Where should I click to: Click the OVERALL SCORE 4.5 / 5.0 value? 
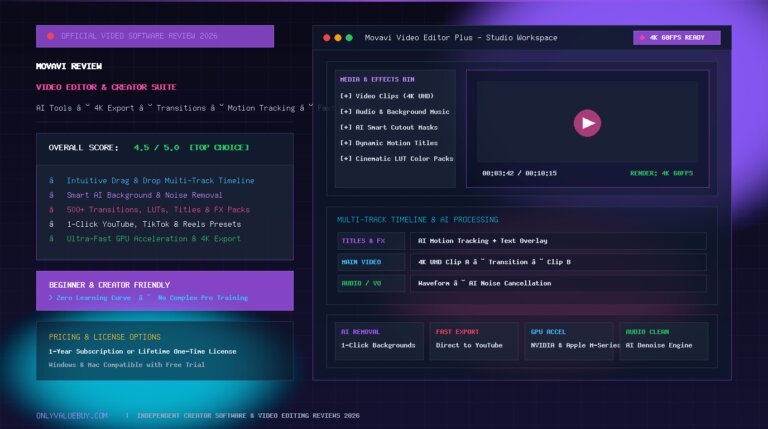[156, 147]
